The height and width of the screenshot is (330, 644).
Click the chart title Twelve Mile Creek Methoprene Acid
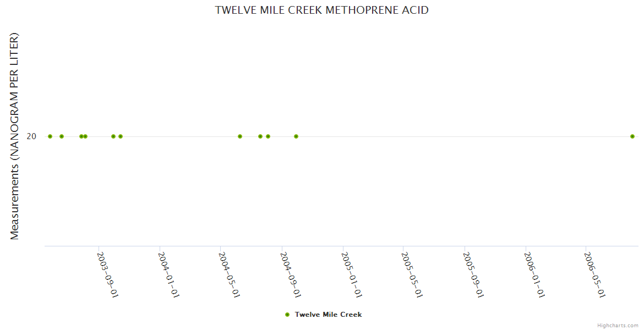321,10
